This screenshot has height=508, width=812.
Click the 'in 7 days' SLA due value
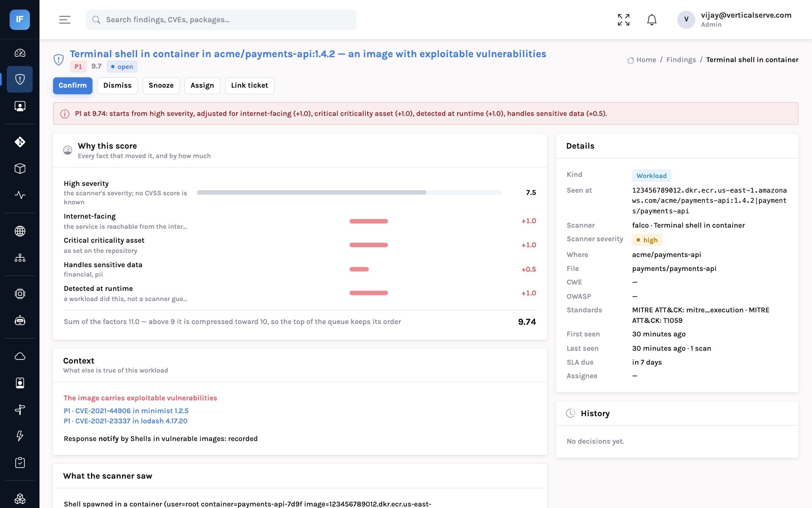(647, 362)
